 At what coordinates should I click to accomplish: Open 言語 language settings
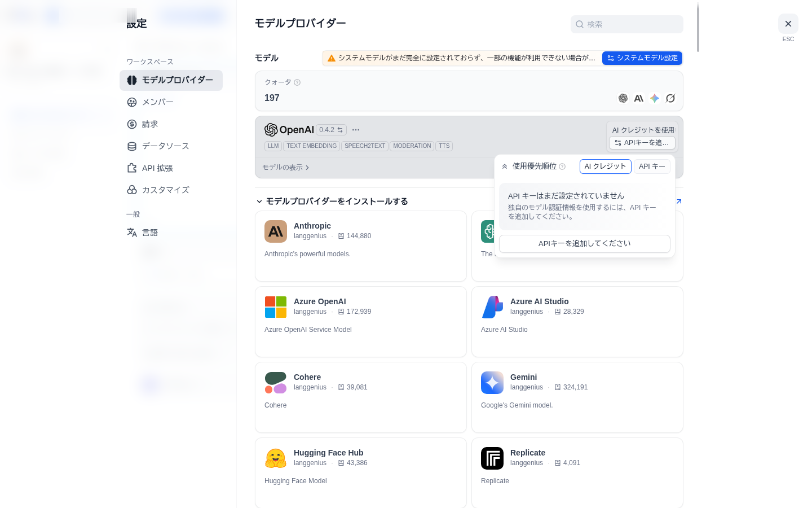point(171,233)
